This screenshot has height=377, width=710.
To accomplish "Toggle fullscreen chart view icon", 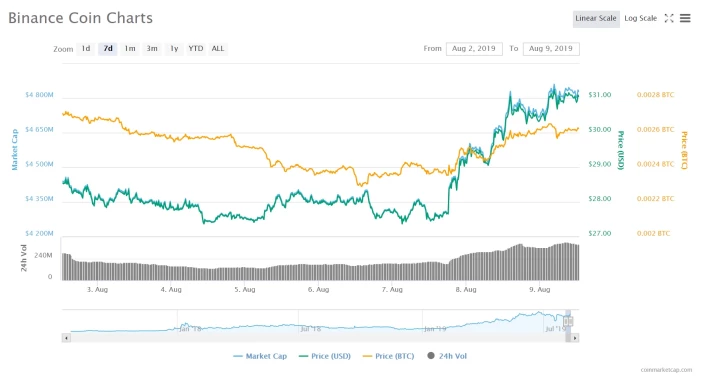I will pyautogui.click(x=669, y=18).
